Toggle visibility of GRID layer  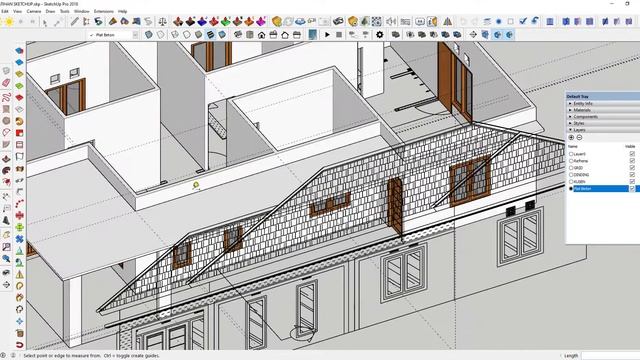632,168
